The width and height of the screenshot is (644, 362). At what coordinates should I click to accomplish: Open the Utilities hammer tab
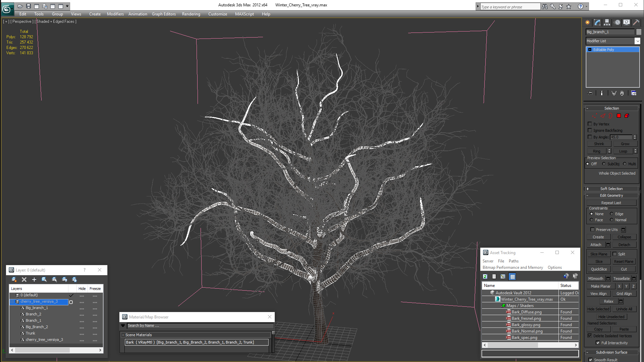(x=636, y=22)
